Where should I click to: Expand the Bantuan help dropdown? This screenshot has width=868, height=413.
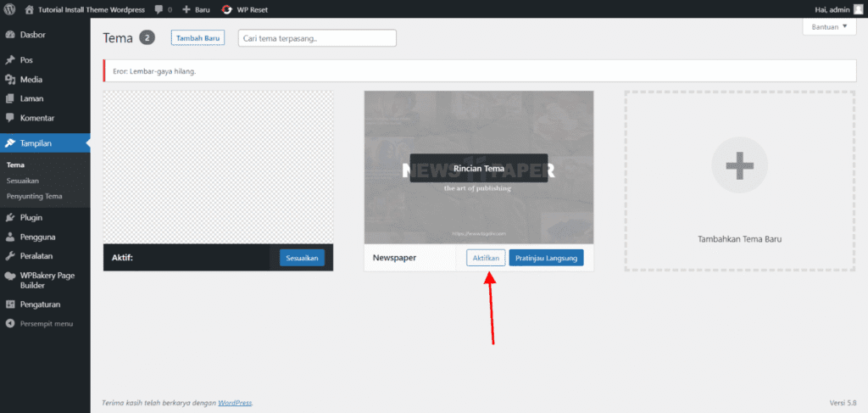[x=829, y=26]
